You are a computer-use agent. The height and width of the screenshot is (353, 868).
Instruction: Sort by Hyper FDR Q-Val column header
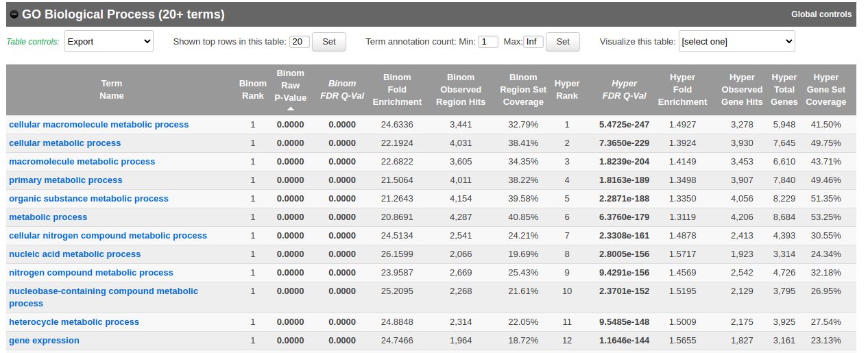click(624, 90)
